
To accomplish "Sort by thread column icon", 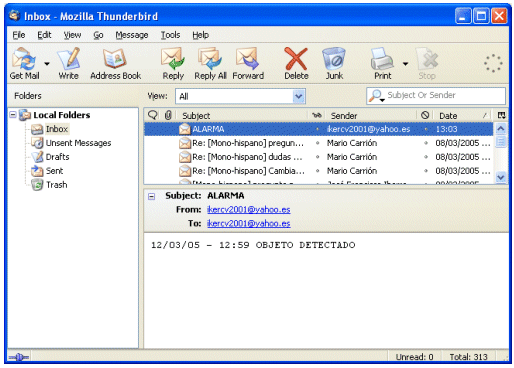I will click(153, 115).
